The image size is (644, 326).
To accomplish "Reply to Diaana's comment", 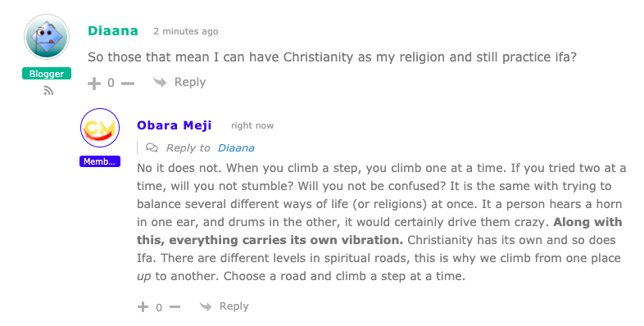I will pyautogui.click(x=190, y=82).
